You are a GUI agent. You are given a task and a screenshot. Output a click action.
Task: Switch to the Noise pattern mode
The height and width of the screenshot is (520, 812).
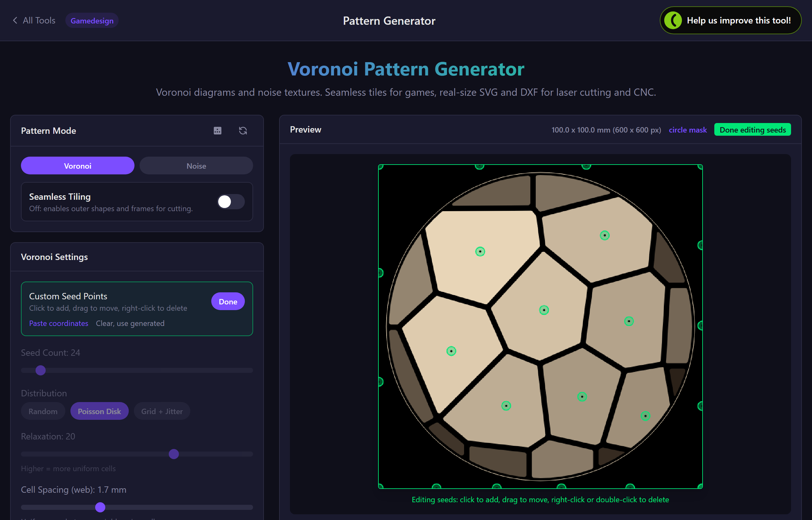coord(196,166)
